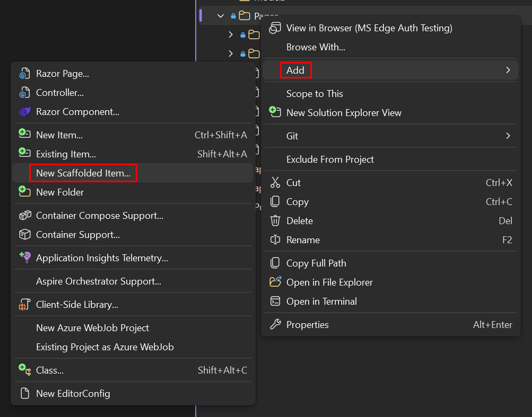Choose Existing Project as Azure WebJob

point(133,347)
